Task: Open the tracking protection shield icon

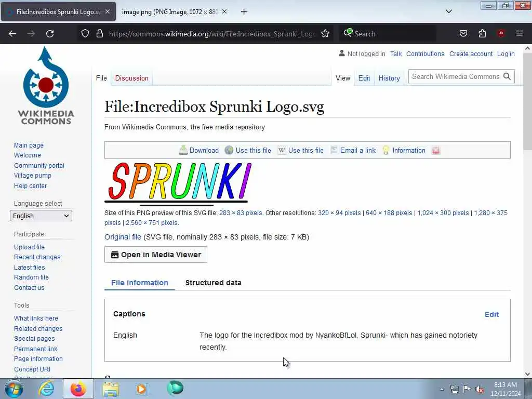Action: (85, 34)
